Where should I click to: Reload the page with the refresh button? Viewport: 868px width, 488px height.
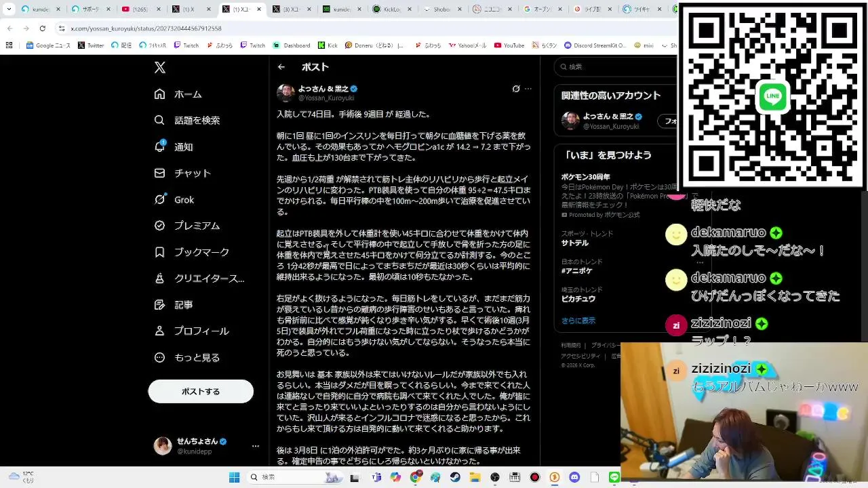[42, 28]
